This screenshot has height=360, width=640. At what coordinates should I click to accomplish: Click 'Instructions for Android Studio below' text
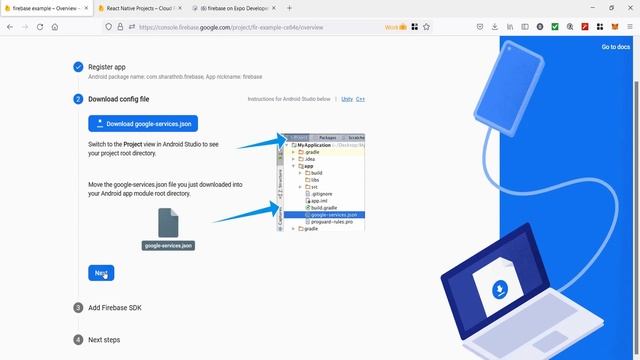(289, 99)
